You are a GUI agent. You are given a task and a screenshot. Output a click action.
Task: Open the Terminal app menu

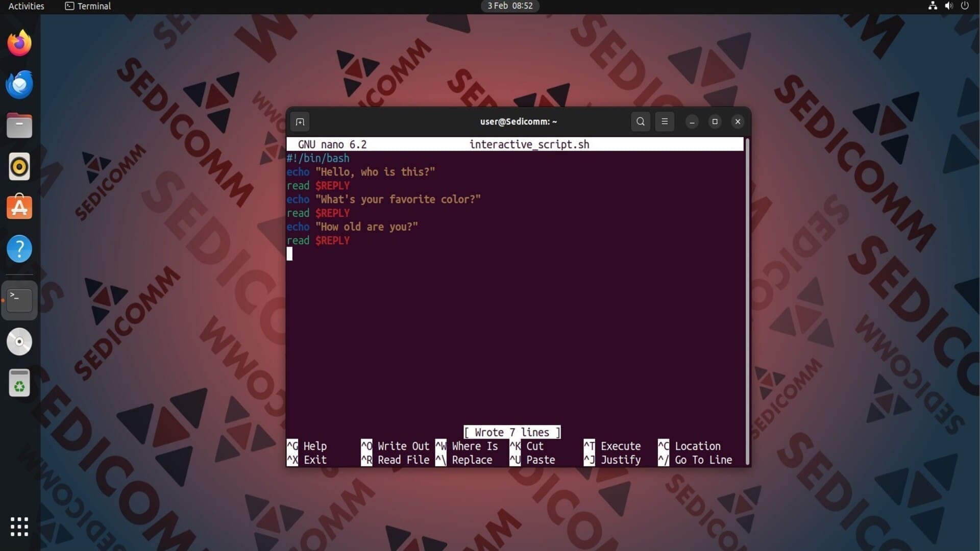tap(88, 6)
